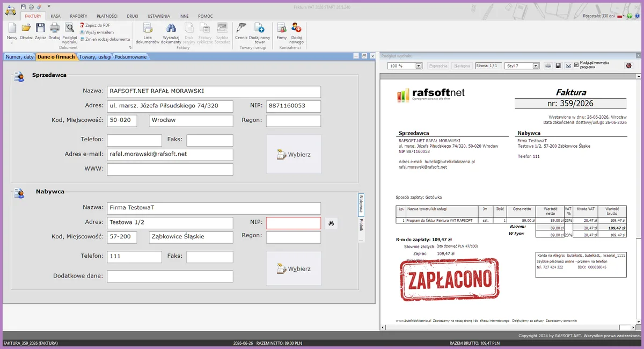Click the envelope e-mail icon in preview toolbar

point(568,66)
